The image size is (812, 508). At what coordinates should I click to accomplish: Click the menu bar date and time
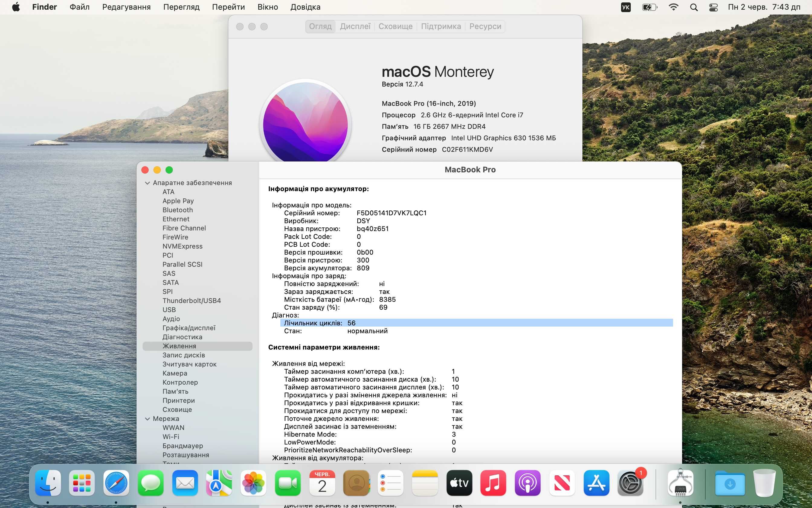(x=764, y=7)
